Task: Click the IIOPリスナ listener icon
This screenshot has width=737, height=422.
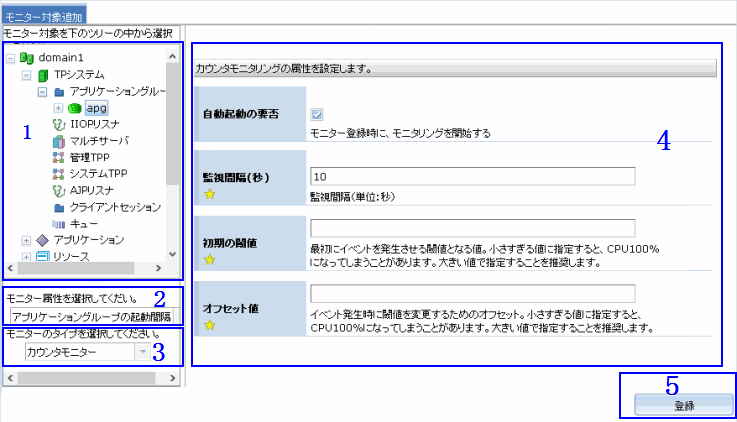Action: coord(58,124)
